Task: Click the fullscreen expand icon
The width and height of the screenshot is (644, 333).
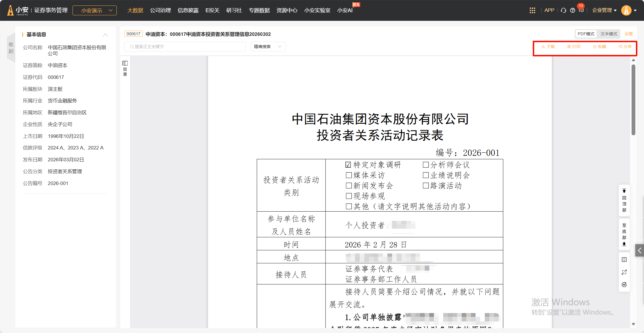Action: 624,272
